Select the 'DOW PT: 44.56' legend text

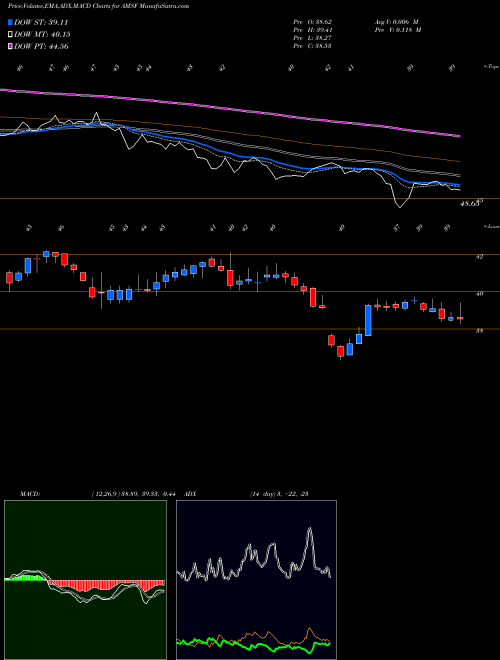(41, 46)
